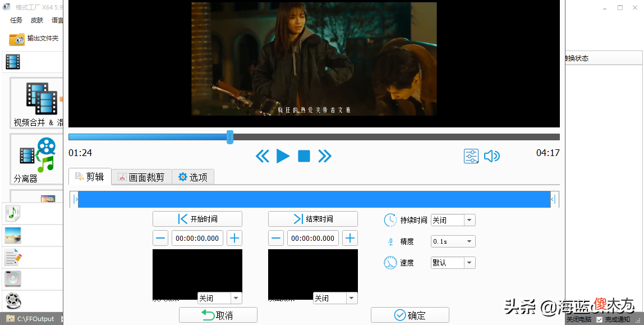Click the rewind double-arrow playback icon
This screenshot has width=644, height=325.
pos(263,156)
